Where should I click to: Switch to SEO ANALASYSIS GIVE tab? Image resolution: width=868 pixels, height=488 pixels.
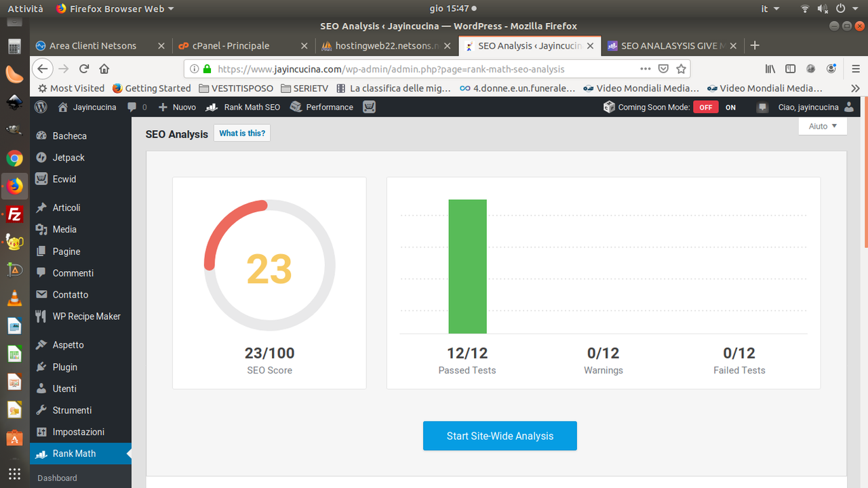coord(671,45)
